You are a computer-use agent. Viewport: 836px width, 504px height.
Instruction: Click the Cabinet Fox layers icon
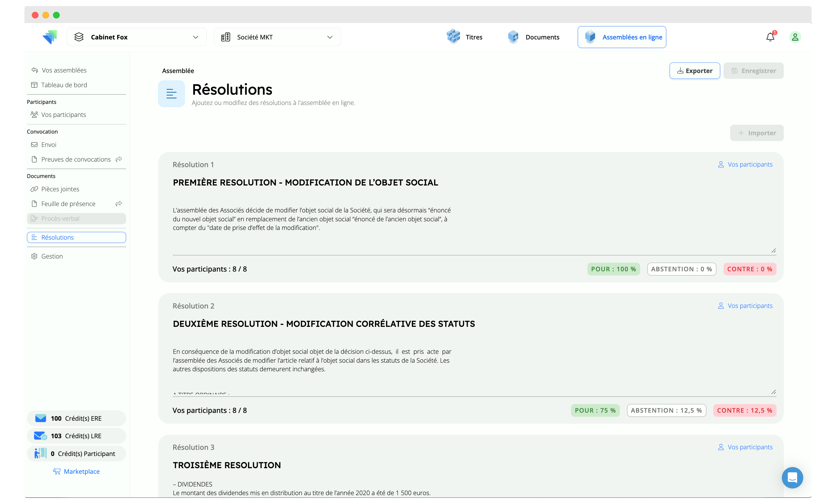pos(79,37)
